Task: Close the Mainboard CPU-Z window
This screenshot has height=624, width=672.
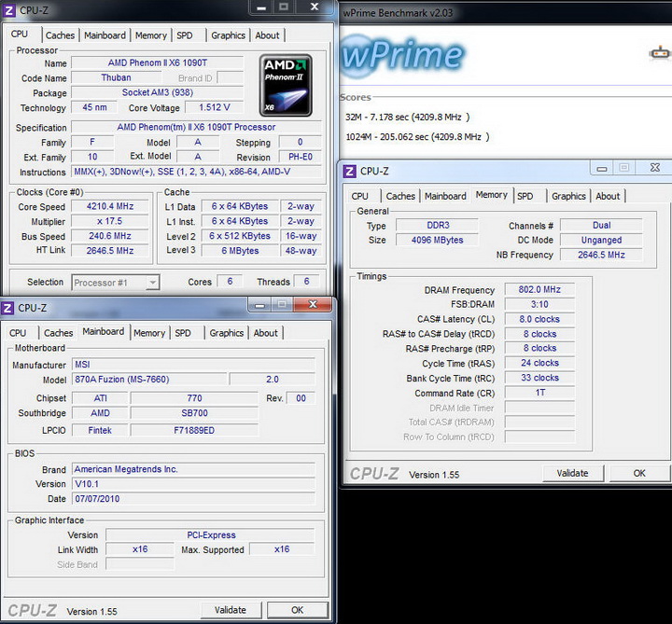Action: (x=313, y=304)
